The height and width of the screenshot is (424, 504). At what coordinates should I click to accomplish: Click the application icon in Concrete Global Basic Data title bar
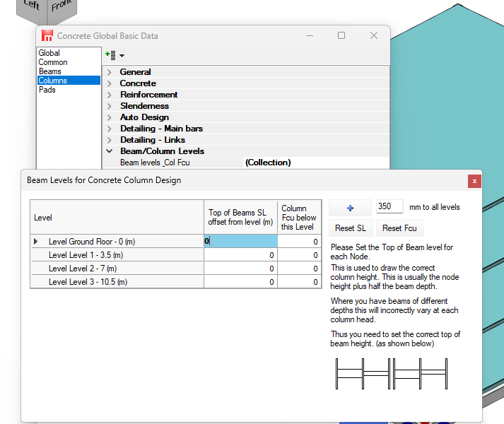pyautogui.click(x=47, y=35)
